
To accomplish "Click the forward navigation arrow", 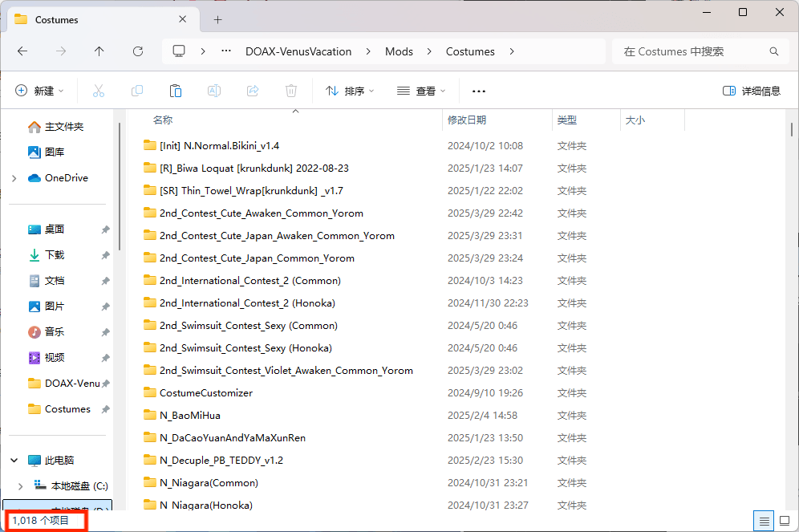I will 61,51.
